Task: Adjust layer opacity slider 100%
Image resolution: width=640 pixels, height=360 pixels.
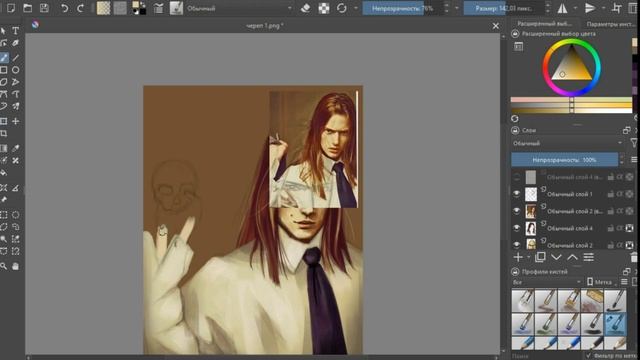Action: [x=564, y=160]
